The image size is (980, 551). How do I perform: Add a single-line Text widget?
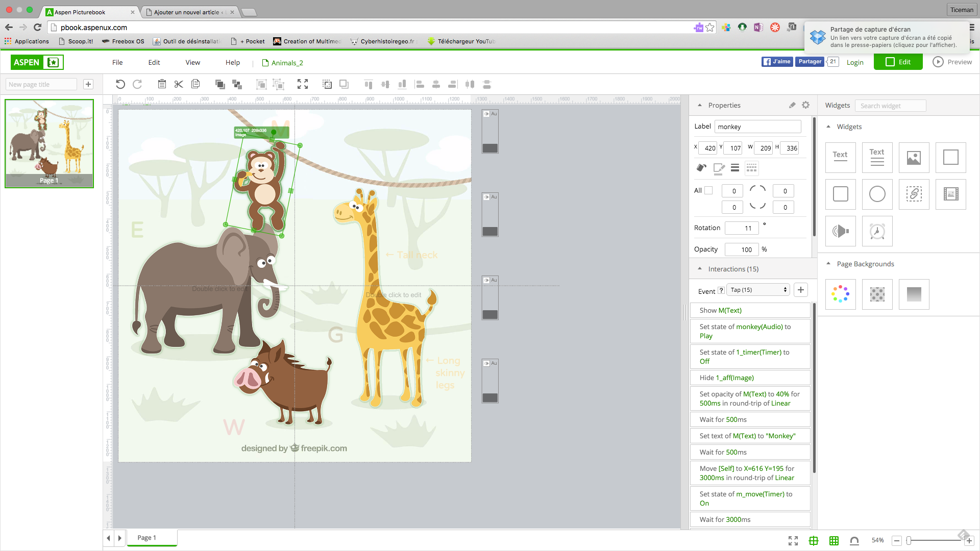(x=840, y=157)
